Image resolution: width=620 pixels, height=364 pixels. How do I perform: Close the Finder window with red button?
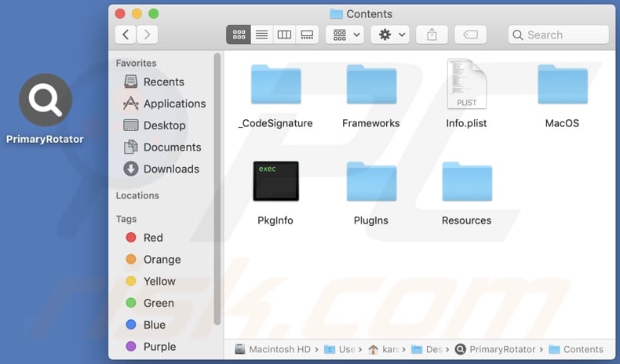tap(120, 14)
